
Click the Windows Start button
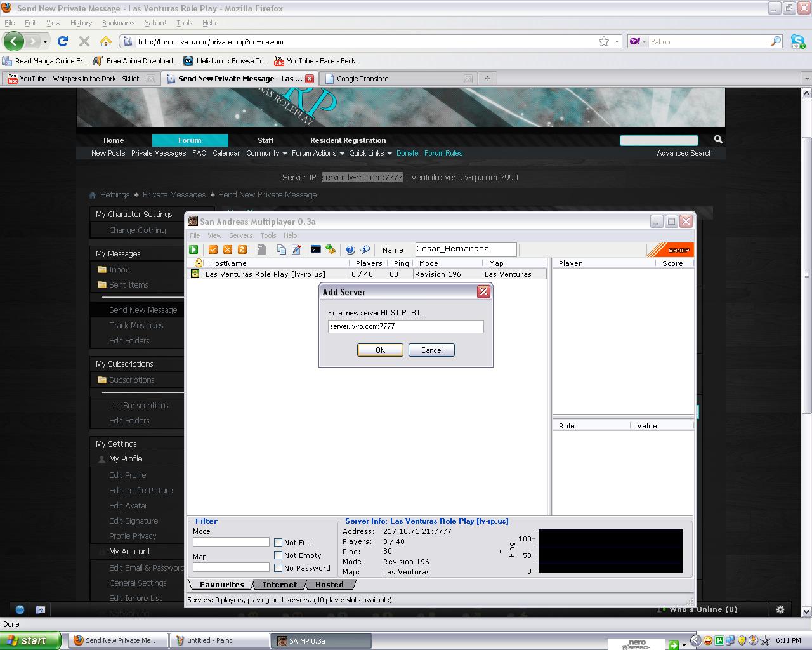[30, 640]
